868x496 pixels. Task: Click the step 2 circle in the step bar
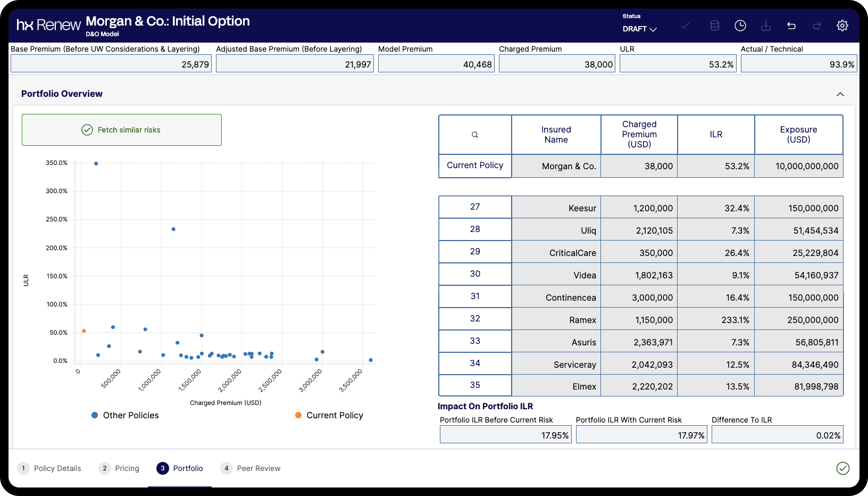click(105, 468)
